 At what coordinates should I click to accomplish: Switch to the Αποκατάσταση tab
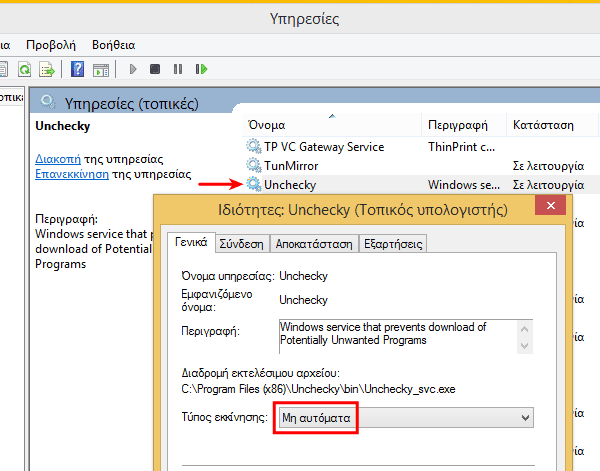[x=314, y=244]
